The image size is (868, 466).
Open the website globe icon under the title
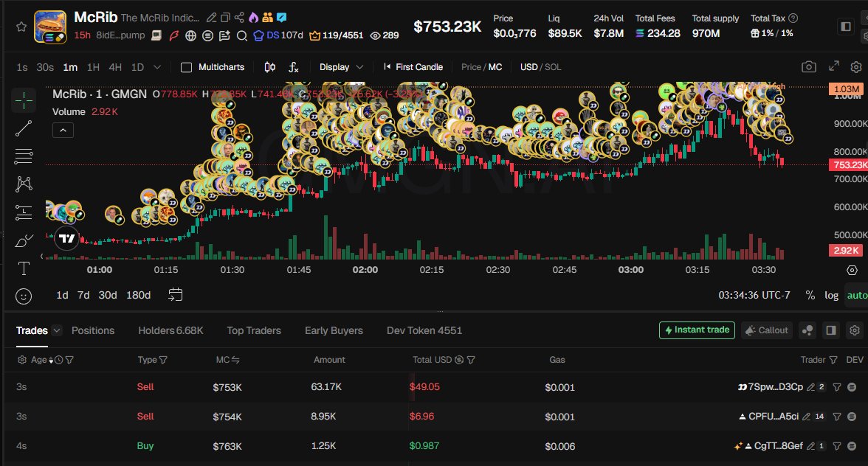pyautogui.click(x=191, y=35)
